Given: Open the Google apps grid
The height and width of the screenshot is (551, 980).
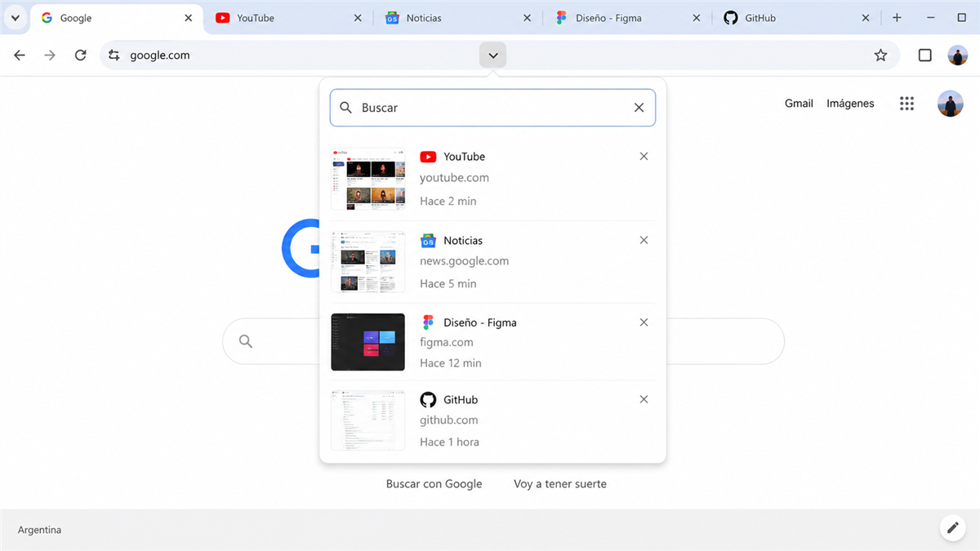Looking at the screenshot, I should point(906,104).
